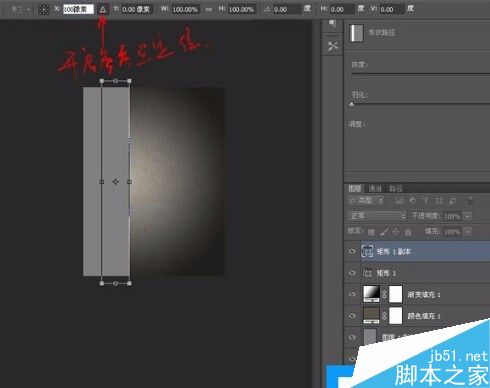Image resolution: width=490 pixels, height=388 pixels.
Task: Toggle mask link on 渐变填充 1
Action: pyautogui.click(x=384, y=294)
